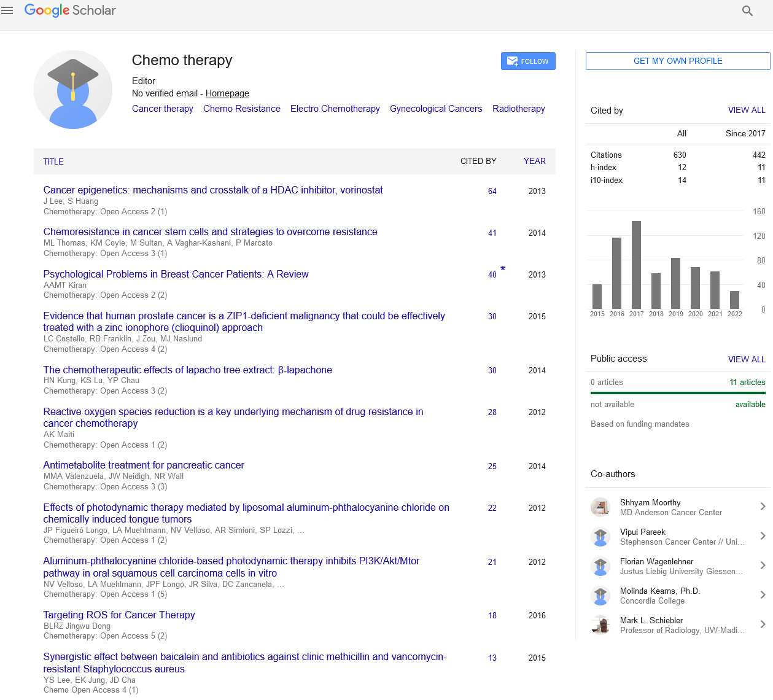Sort articles by TITLE column header
The image size is (773, 700).
[x=53, y=161]
